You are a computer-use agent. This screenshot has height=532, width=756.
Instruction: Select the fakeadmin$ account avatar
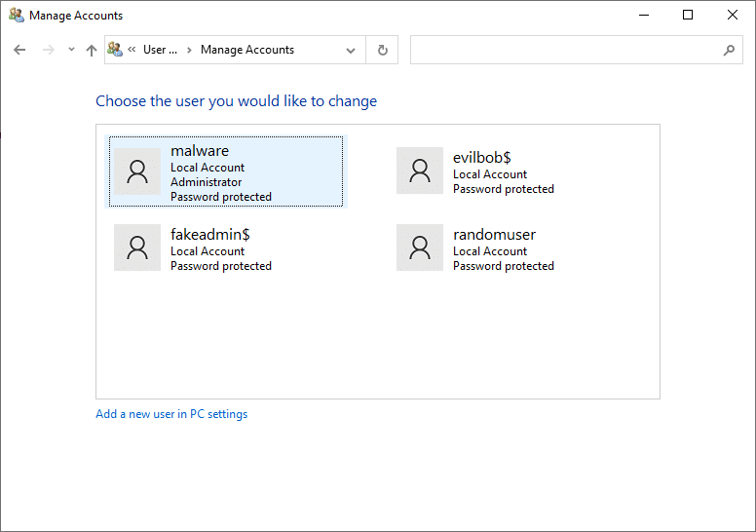pyautogui.click(x=137, y=247)
